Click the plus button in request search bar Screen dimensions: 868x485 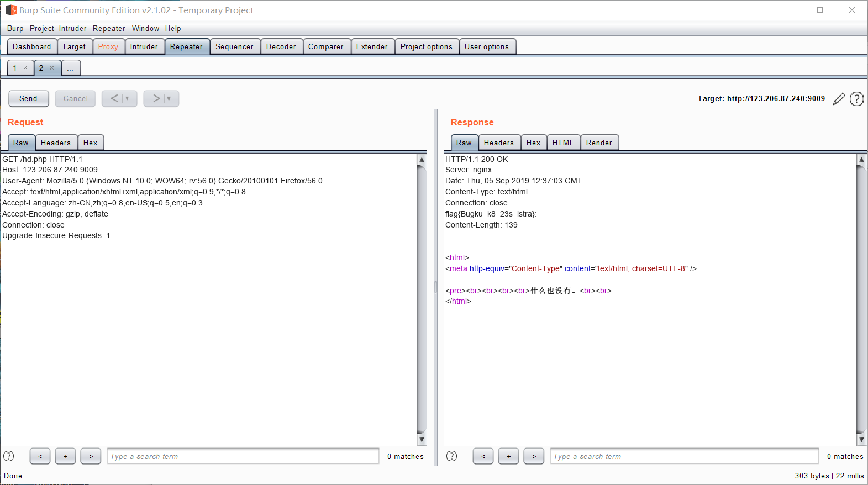tap(66, 456)
